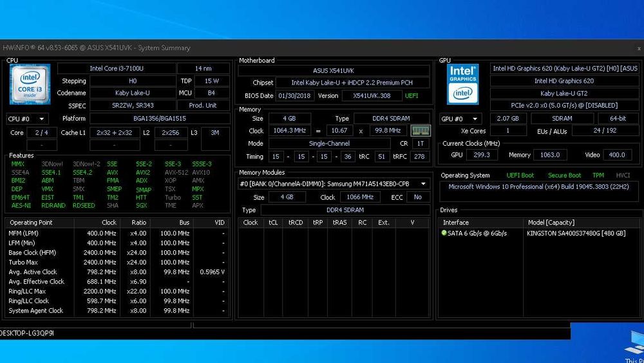Click the TDP 15 W value
The width and height of the screenshot is (644, 363).
(x=211, y=81)
